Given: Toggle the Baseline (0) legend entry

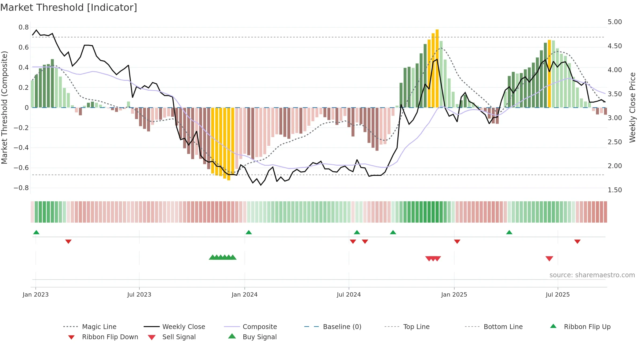Looking at the screenshot, I should tap(333, 327).
